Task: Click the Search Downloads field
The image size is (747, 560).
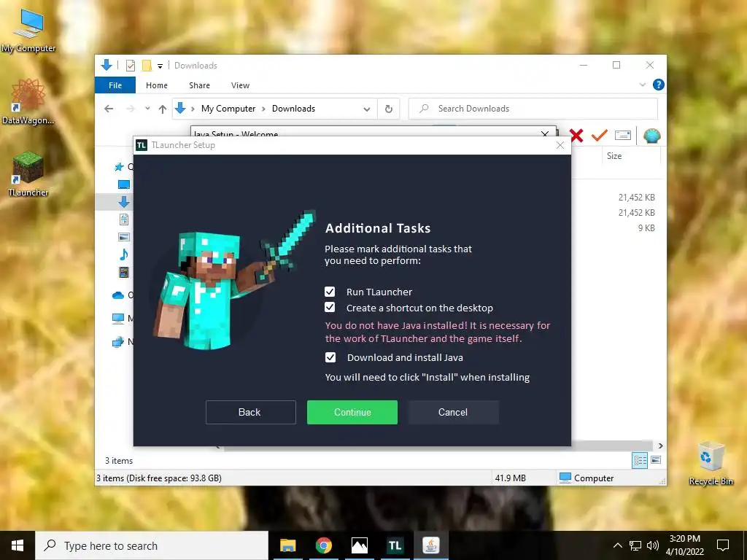Action: (x=533, y=109)
